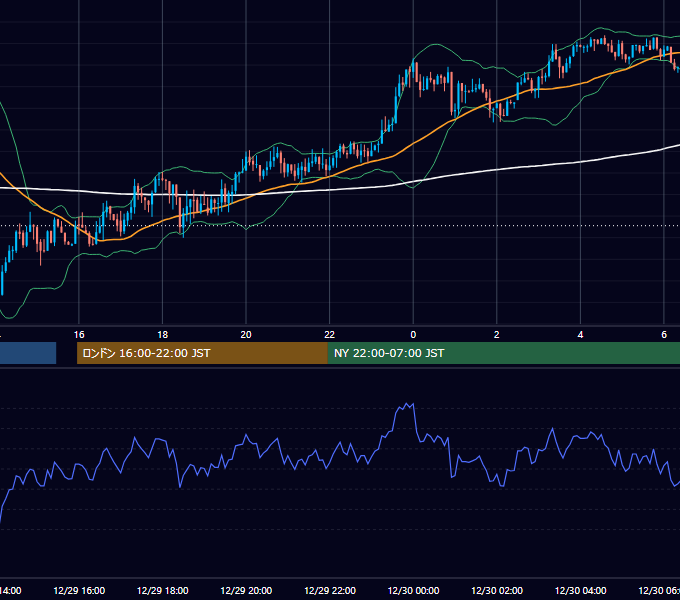Image resolution: width=680 pixels, height=600 pixels.
Task: Click the oscillator peak near 12/30 00:00
Action: tap(407, 405)
